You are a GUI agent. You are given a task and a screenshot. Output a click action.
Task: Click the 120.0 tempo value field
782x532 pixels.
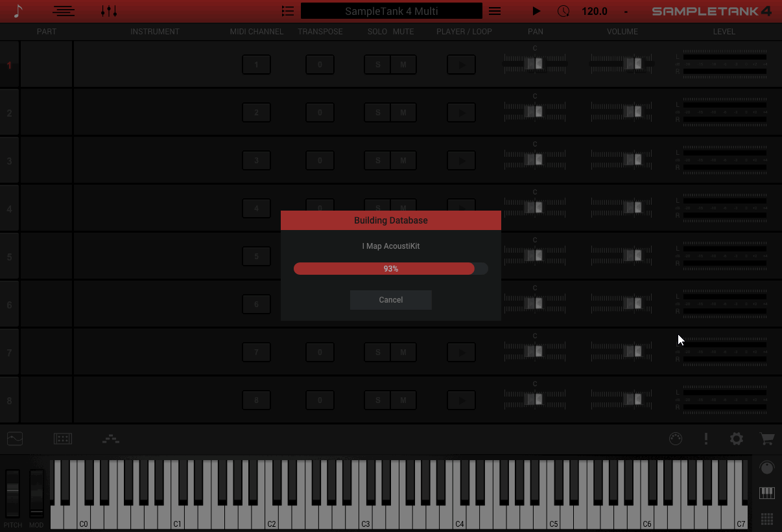595,11
